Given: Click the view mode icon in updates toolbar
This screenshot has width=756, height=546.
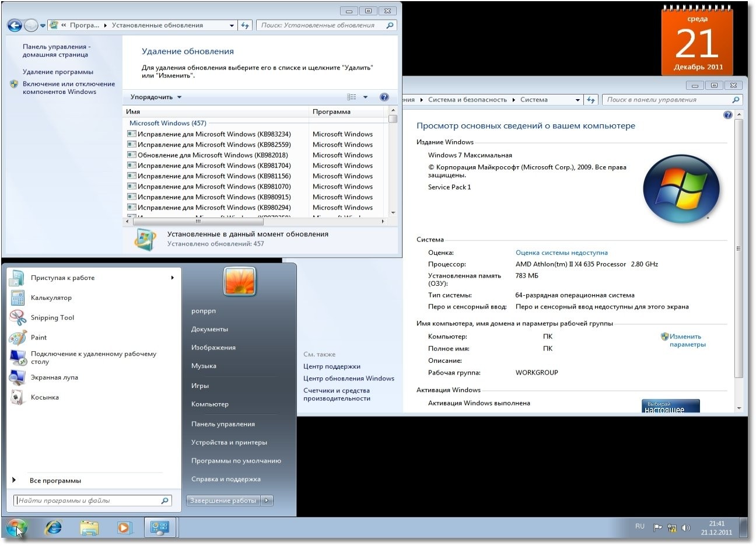Looking at the screenshot, I should [x=351, y=97].
